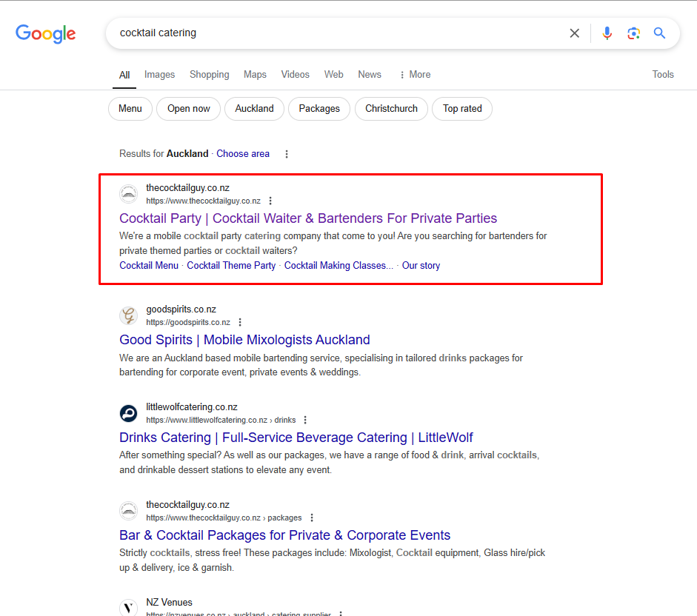Open 'Bar & Cocktail Packages for Private & Corporate Events'

285,535
